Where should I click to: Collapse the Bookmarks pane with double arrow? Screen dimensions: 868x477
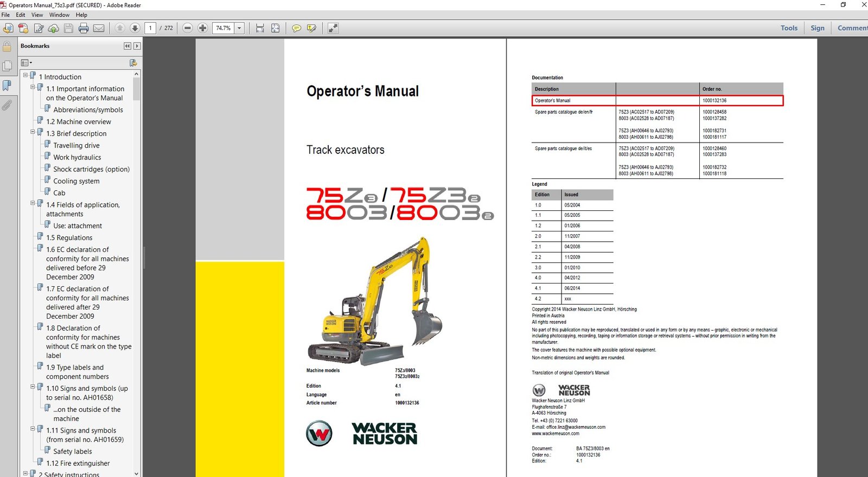coord(127,46)
